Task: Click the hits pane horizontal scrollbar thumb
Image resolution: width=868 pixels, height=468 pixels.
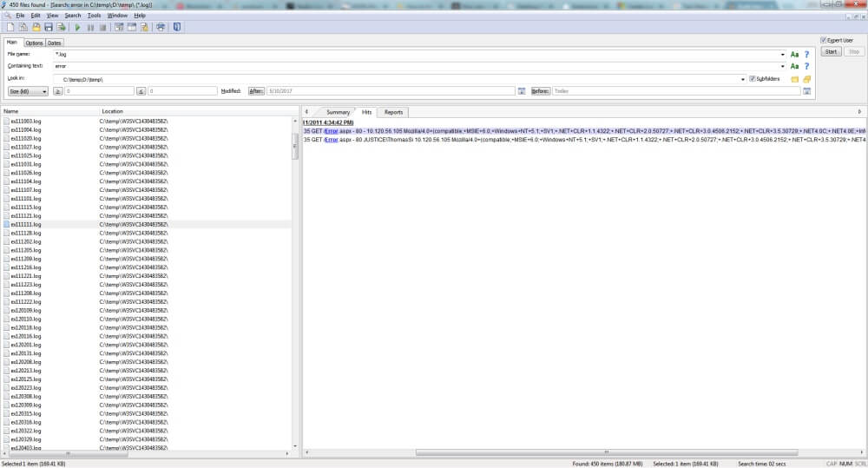Action: tap(607, 452)
